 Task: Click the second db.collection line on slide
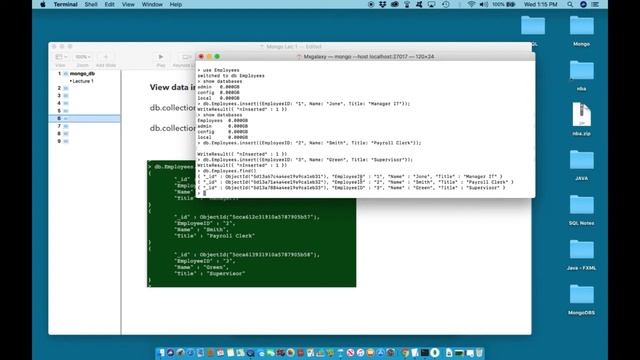pyautogui.click(x=172, y=128)
